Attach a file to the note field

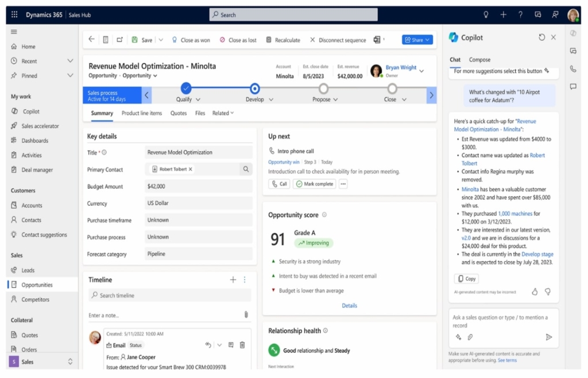(x=247, y=313)
